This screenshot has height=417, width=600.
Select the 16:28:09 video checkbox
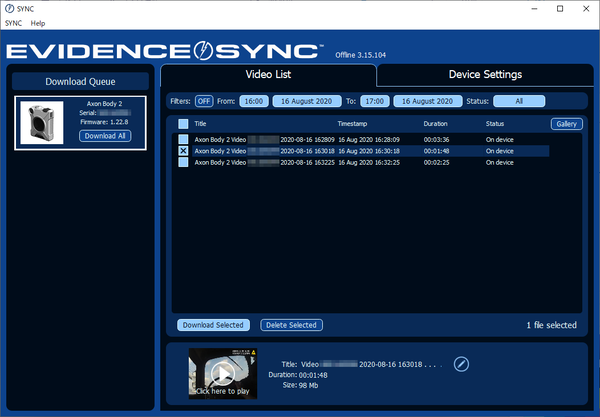click(x=183, y=138)
